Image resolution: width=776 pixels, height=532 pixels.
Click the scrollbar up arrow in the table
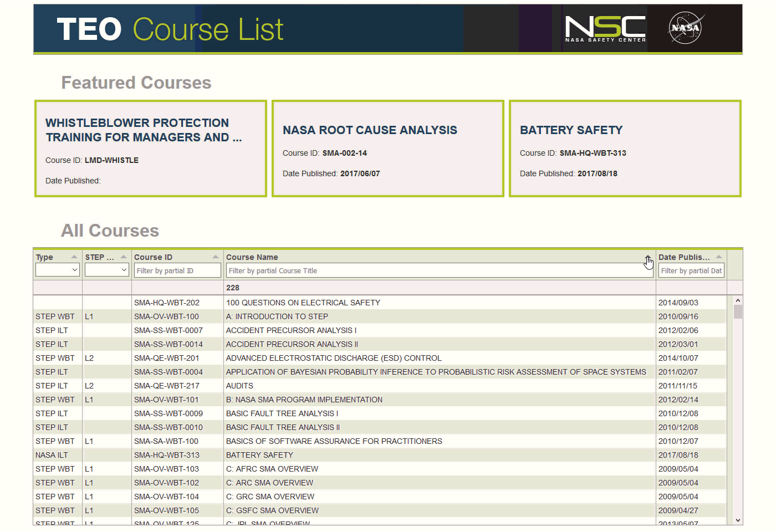coord(738,300)
